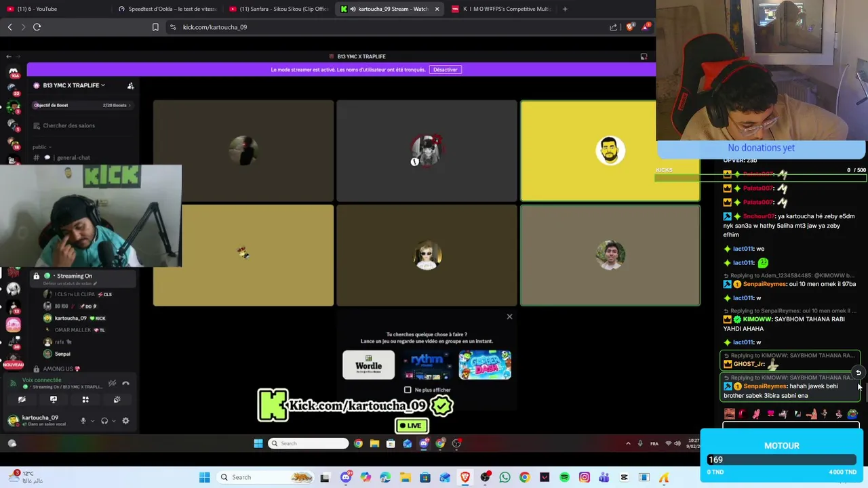Pop out the Discord call window icon
Viewport: 868px width, 488px height.
644,56
